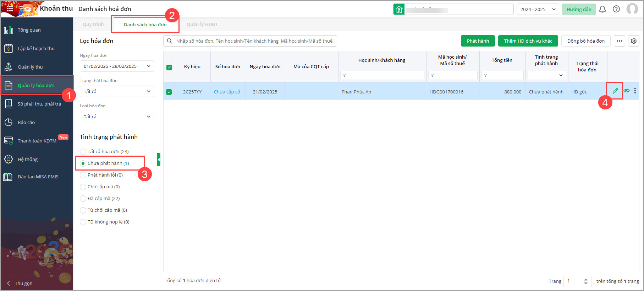View the Phan Phúc An invoice via eye icon
Image resolution: width=644 pixels, height=291 pixels.
click(x=627, y=91)
